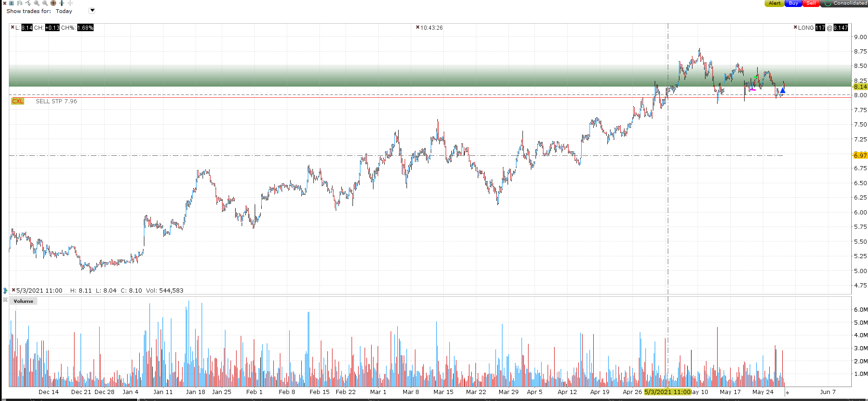Click the blue Buy button

[793, 3]
